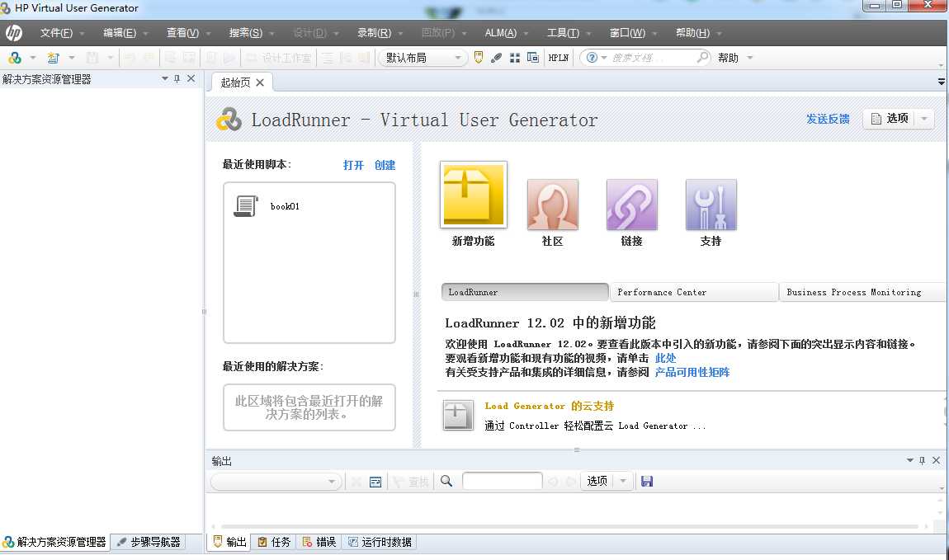Click the output pane search text field
The width and height of the screenshot is (949, 560).
pyautogui.click(x=503, y=481)
